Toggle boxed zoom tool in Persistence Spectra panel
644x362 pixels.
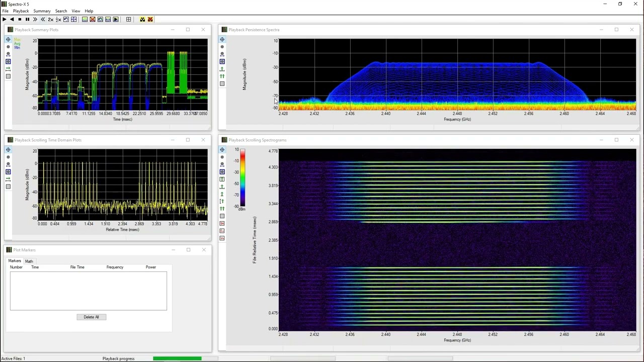point(222,61)
